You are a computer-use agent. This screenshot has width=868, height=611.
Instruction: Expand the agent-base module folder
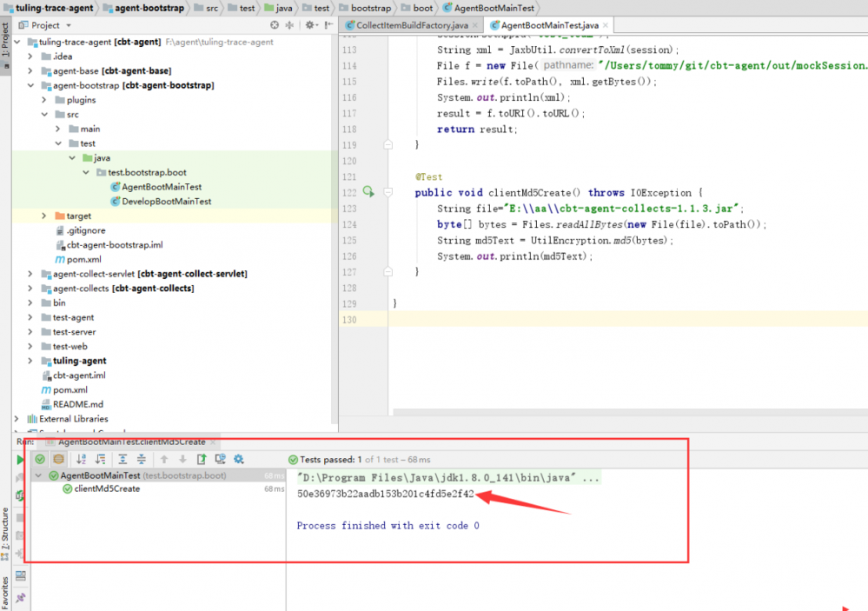(x=32, y=70)
